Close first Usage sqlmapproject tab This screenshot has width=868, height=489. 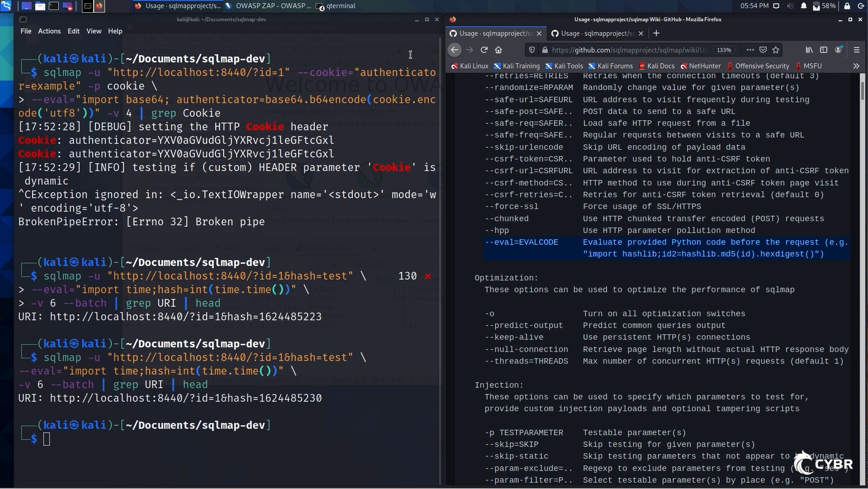click(539, 33)
